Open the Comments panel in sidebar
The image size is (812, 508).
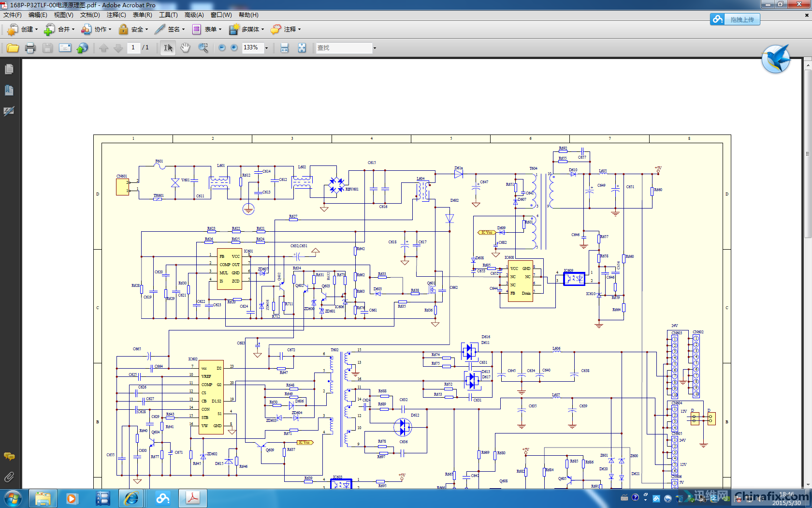click(9, 456)
